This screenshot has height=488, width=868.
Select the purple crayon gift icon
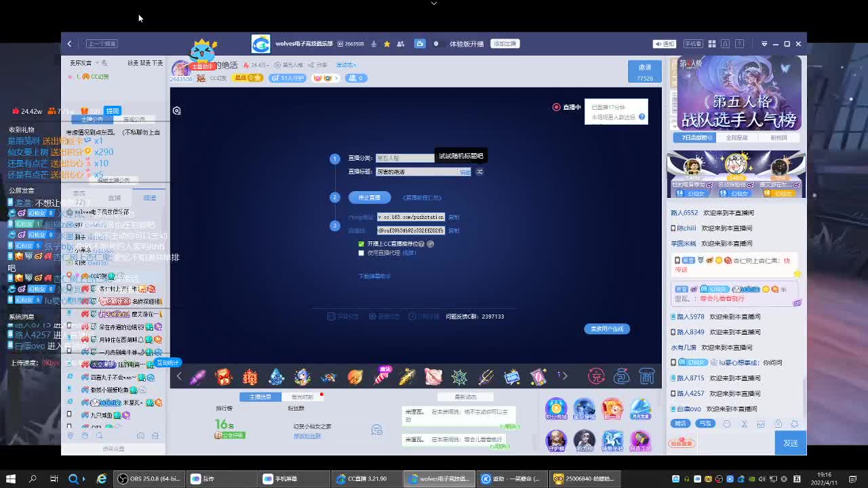pos(197,376)
